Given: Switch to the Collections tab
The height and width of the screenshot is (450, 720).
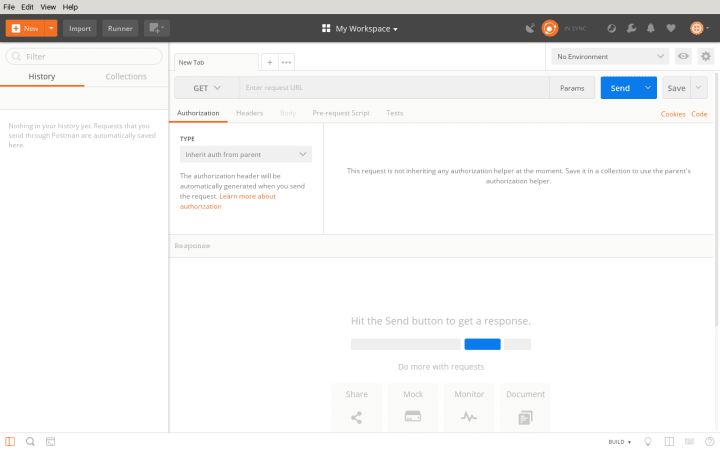Looking at the screenshot, I should (x=126, y=76).
